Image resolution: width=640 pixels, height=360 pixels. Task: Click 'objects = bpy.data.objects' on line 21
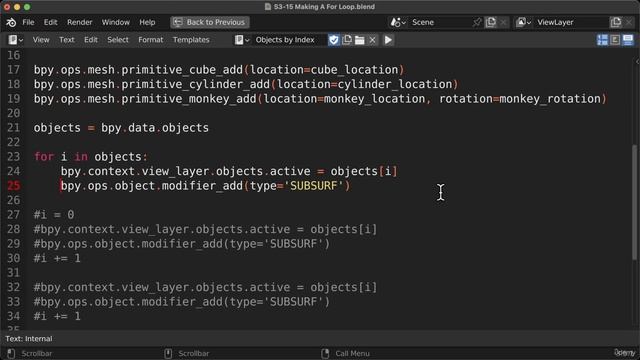121,128
